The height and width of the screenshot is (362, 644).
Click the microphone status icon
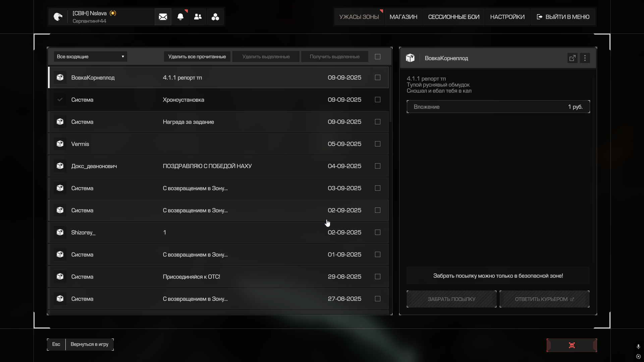[x=638, y=347]
